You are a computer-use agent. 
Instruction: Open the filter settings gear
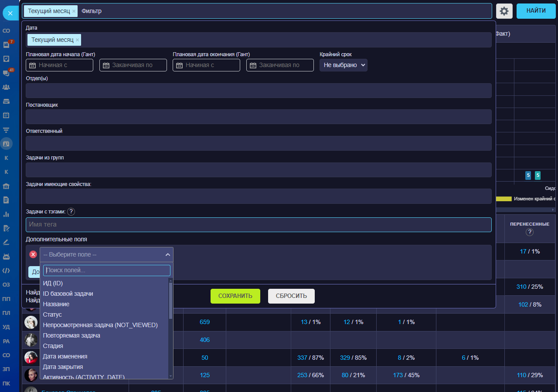(x=504, y=11)
